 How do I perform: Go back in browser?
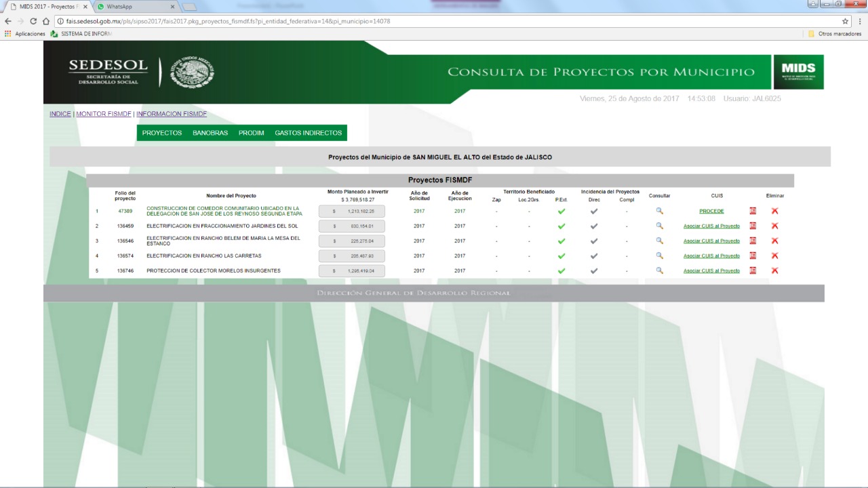click(x=8, y=21)
